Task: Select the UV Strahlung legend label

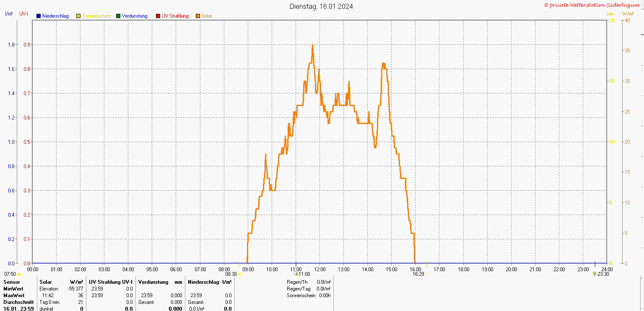Action: [175, 16]
